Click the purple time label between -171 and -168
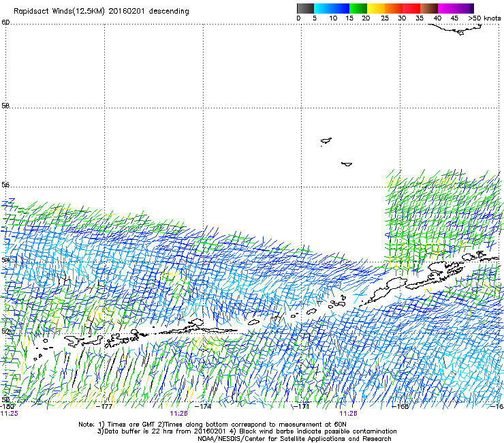This screenshot has height=443, width=504. click(x=349, y=414)
